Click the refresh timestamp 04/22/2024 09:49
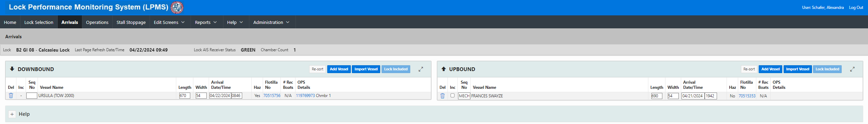This screenshot has width=868, height=124. (149, 50)
